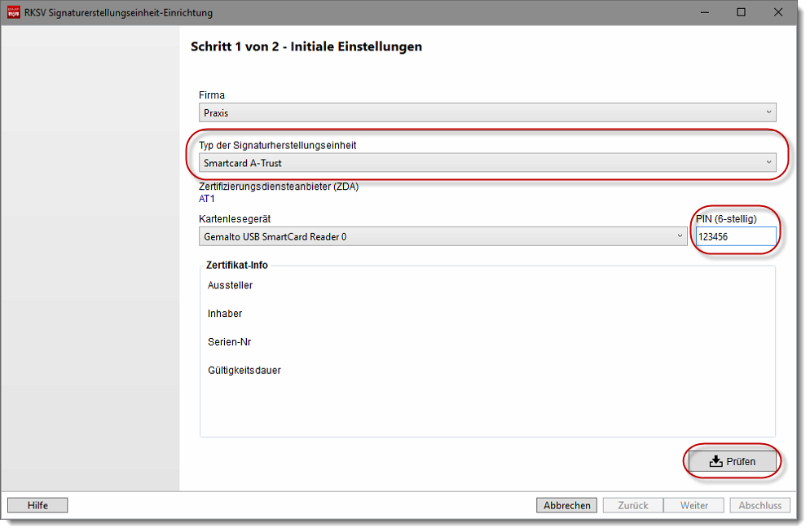
Task: Click the RKSV app icon in title bar
Action: (x=13, y=12)
